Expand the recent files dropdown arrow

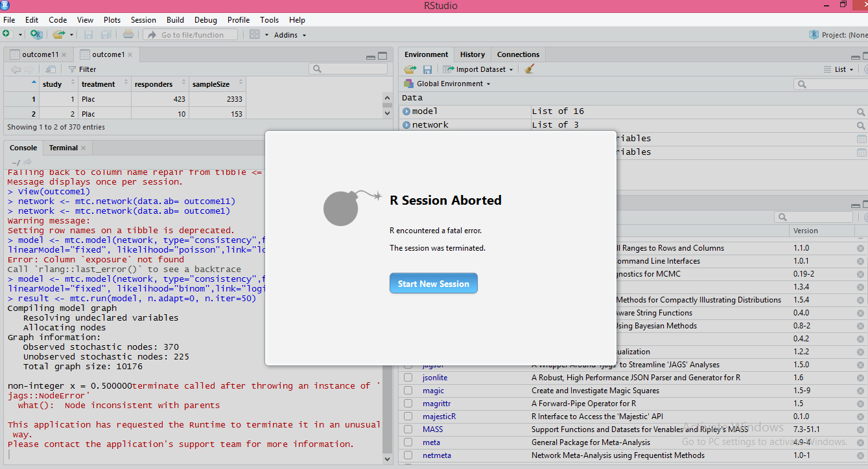click(72, 35)
